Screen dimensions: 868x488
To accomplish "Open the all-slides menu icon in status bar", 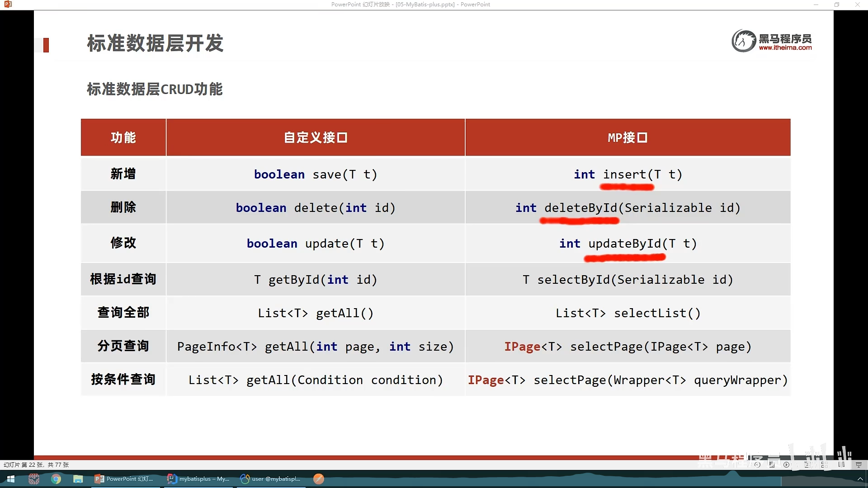I will [772, 465].
